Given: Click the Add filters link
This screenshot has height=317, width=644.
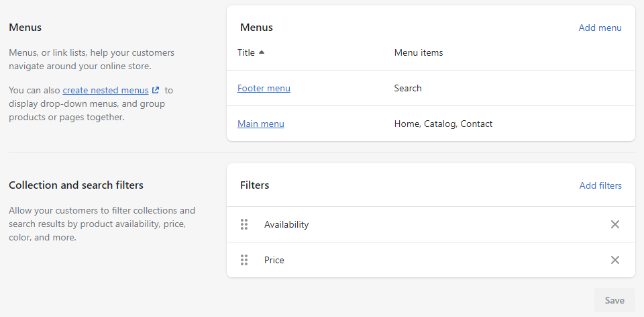Looking at the screenshot, I should click(x=600, y=185).
